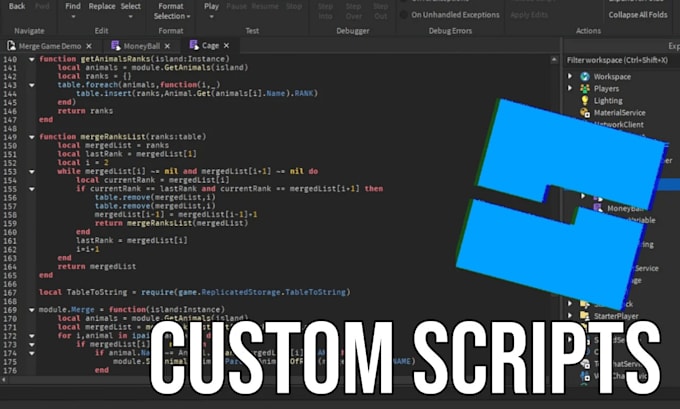Collapse the if block at line 174
Image resolution: width=680 pixels, height=409 pixels.
pos(32,353)
